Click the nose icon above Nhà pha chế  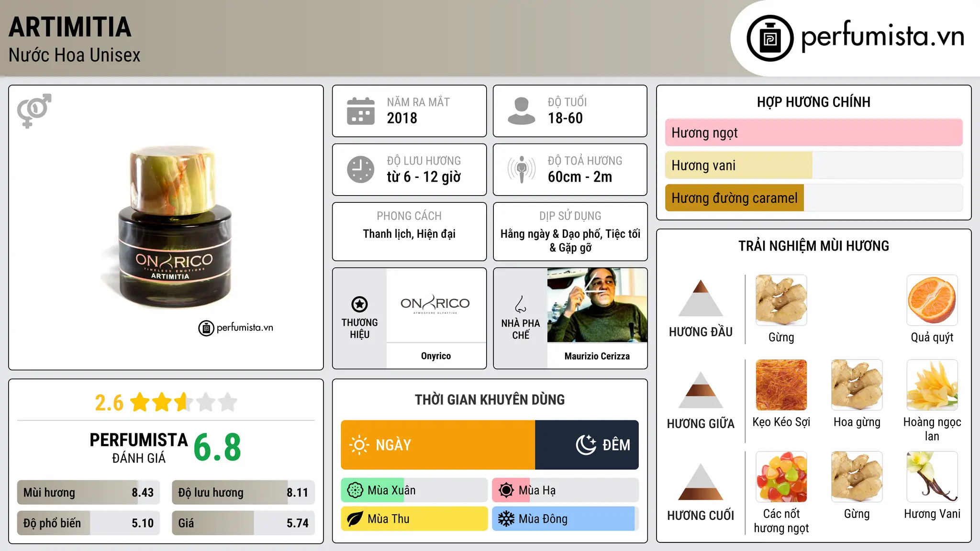click(521, 304)
